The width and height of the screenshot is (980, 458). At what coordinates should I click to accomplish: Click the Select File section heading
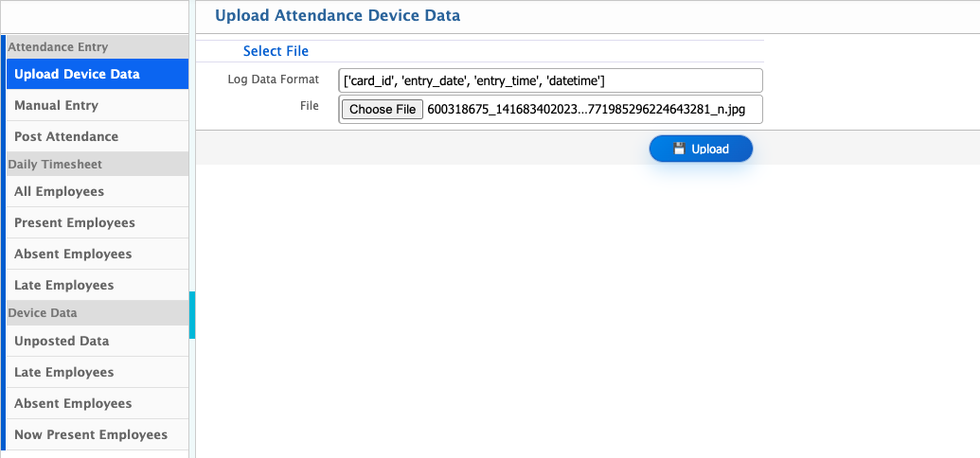(x=276, y=51)
